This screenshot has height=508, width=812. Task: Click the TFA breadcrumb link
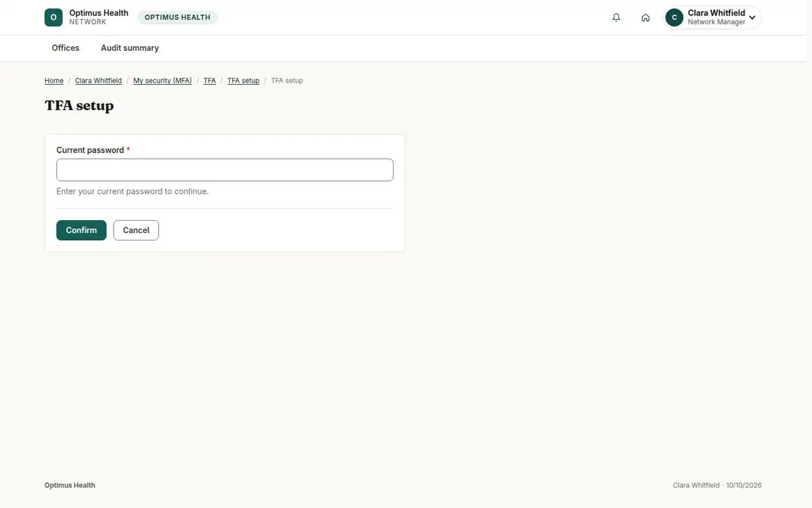point(210,81)
